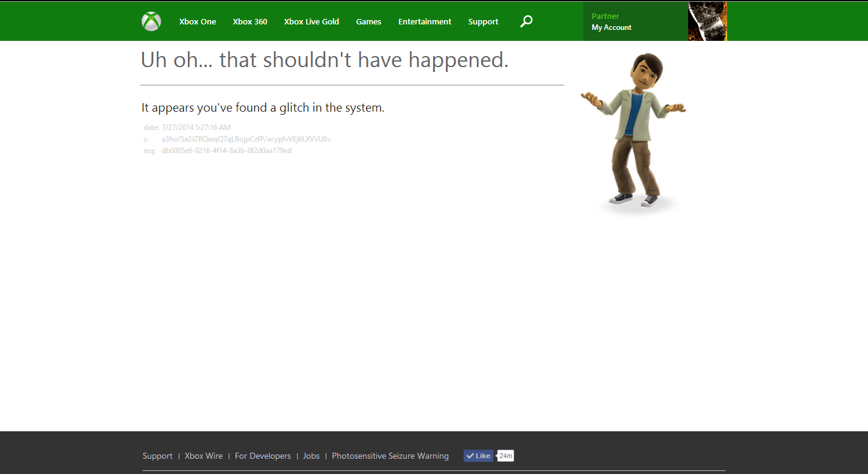
Task: Click the Xbox logo icon
Action: click(151, 21)
